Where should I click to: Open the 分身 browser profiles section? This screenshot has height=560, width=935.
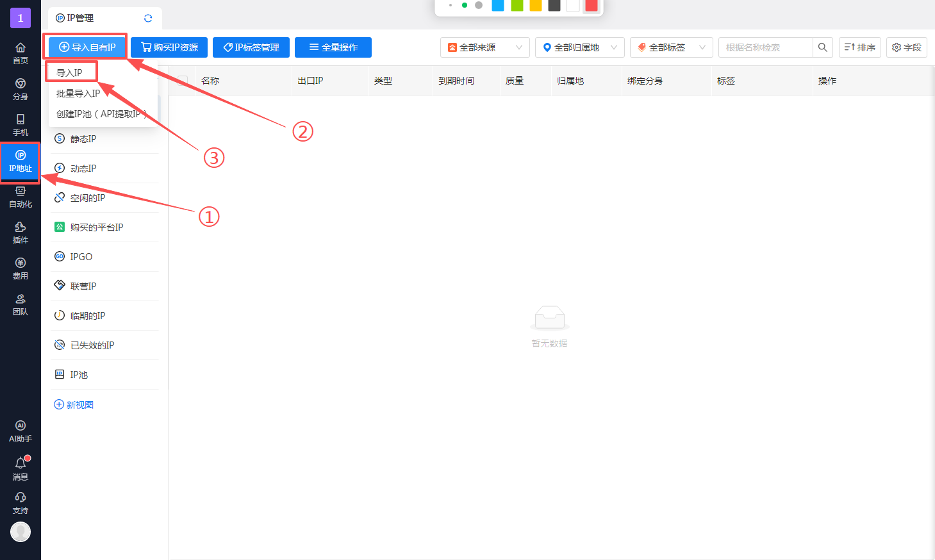[x=21, y=88]
